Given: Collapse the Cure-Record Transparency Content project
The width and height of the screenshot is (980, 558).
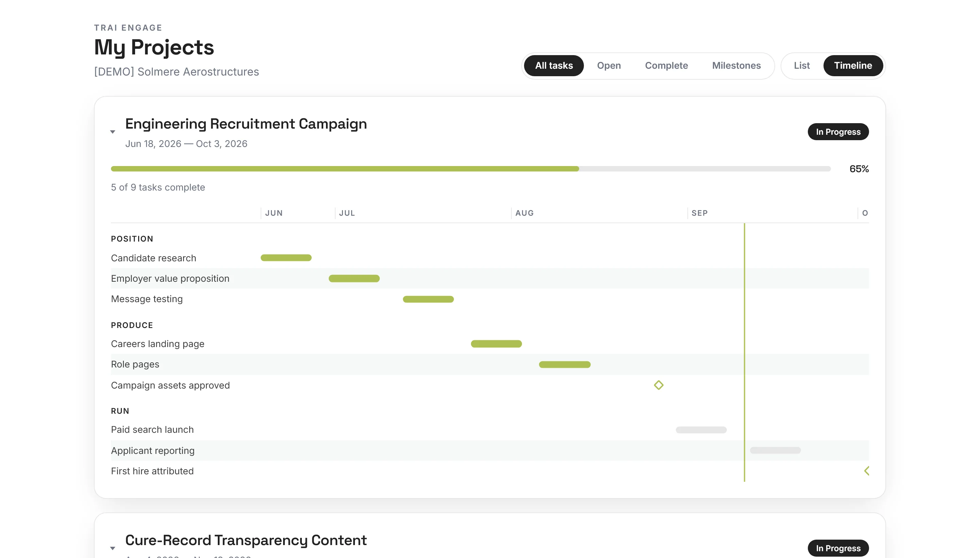Looking at the screenshot, I should coord(112,548).
